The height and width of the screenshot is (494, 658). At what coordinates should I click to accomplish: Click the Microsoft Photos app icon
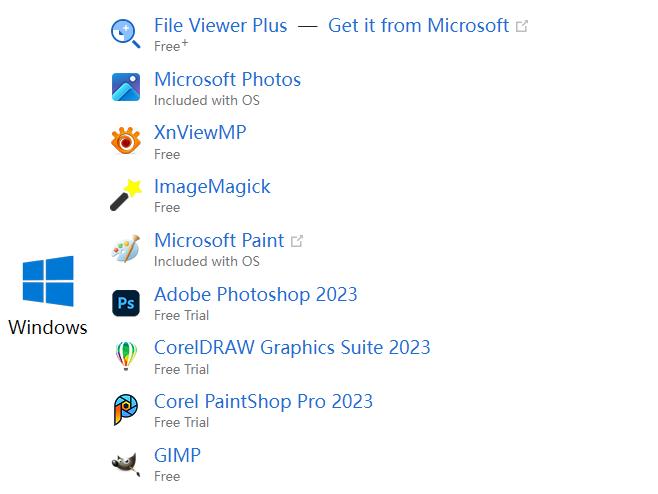click(126, 87)
